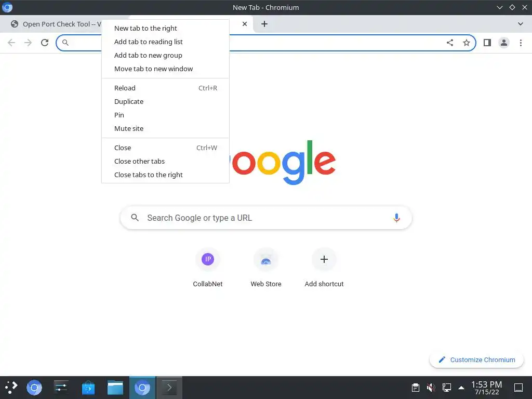Open the CollabNet shortcut
This screenshot has width=532, height=399.
pyautogui.click(x=208, y=268)
